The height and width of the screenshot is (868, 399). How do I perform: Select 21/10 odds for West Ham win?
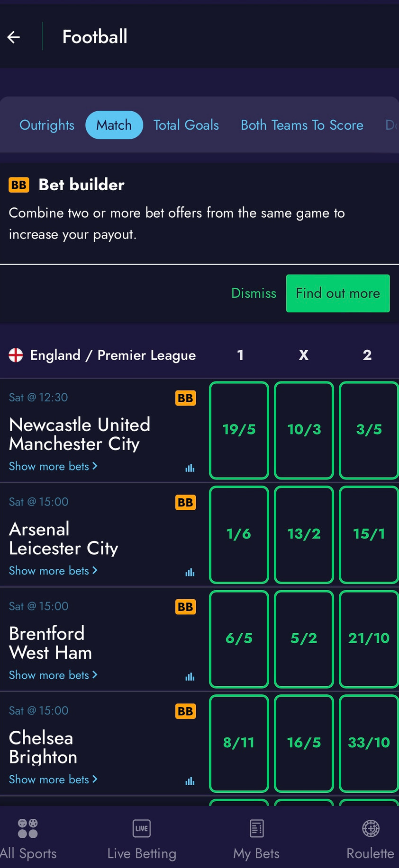369,638
